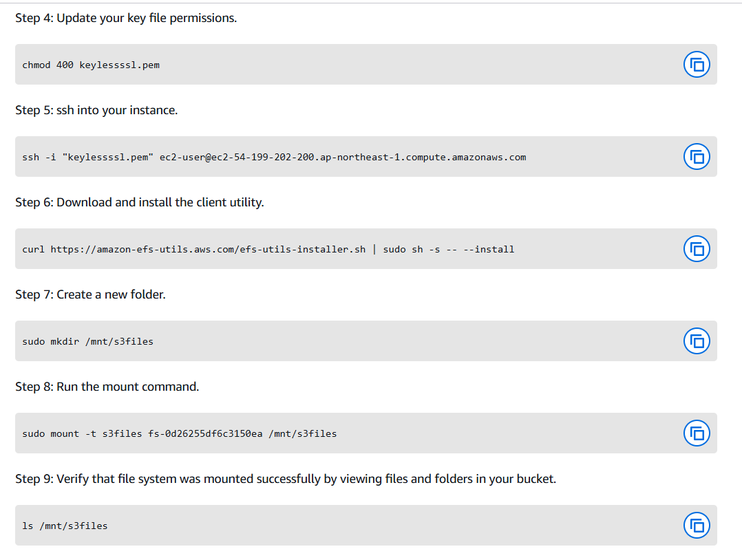This screenshot has width=742, height=560.
Task: Copy the sudo mount s3files command
Action: pyautogui.click(x=697, y=433)
